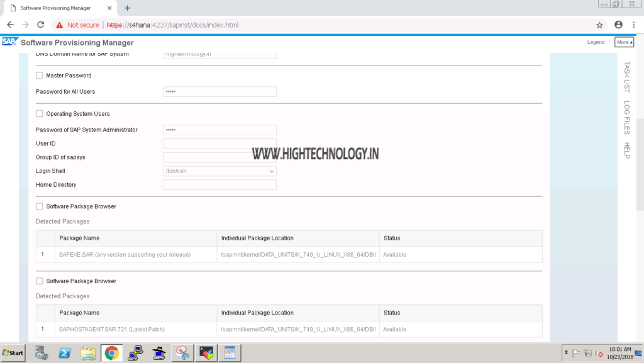Click the SAPHOSTAGENT.SAR package location cell

tap(298, 329)
